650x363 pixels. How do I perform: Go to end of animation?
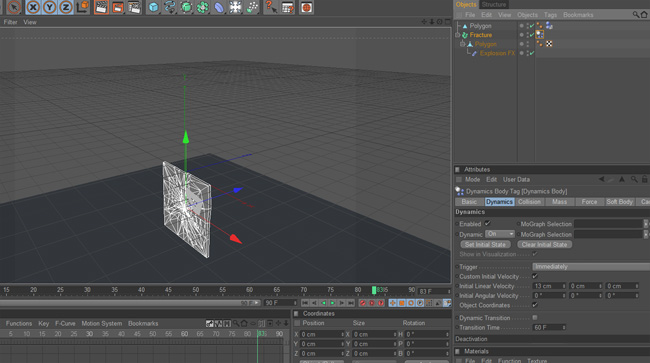click(x=350, y=303)
